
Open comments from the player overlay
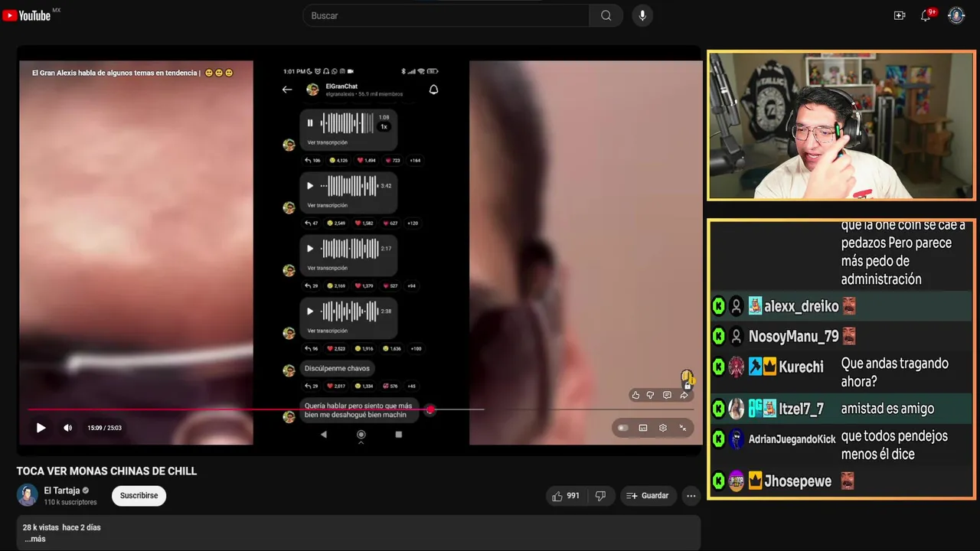(x=667, y=395)
